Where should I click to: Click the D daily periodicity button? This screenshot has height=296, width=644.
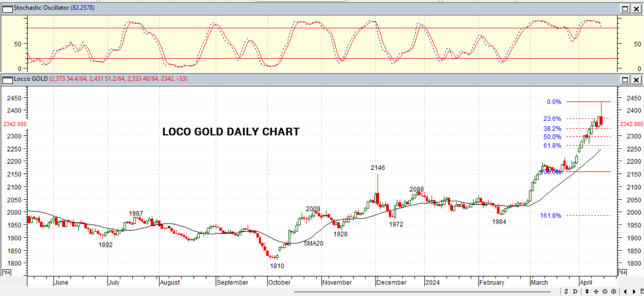click(x=575, y=292)
